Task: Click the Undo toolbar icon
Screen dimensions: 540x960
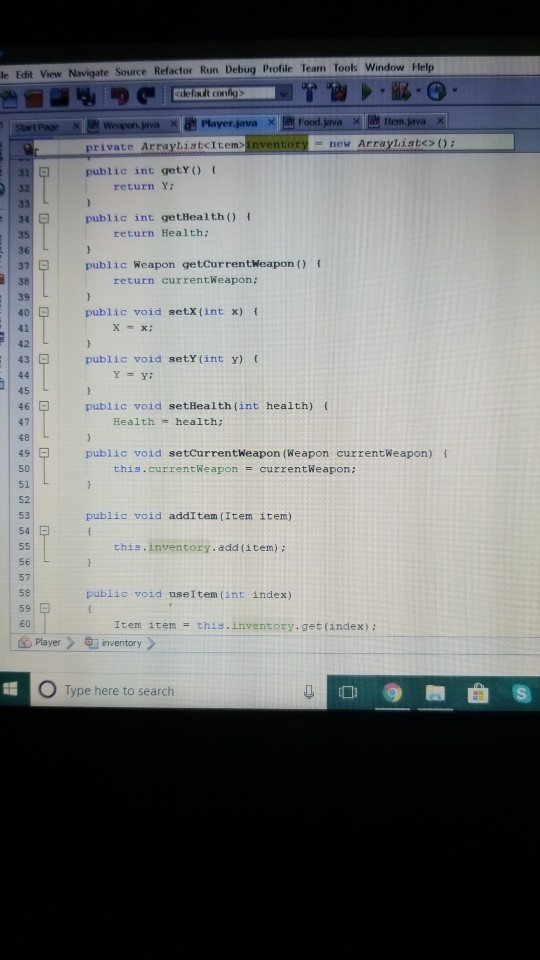Action: (120, 95)
